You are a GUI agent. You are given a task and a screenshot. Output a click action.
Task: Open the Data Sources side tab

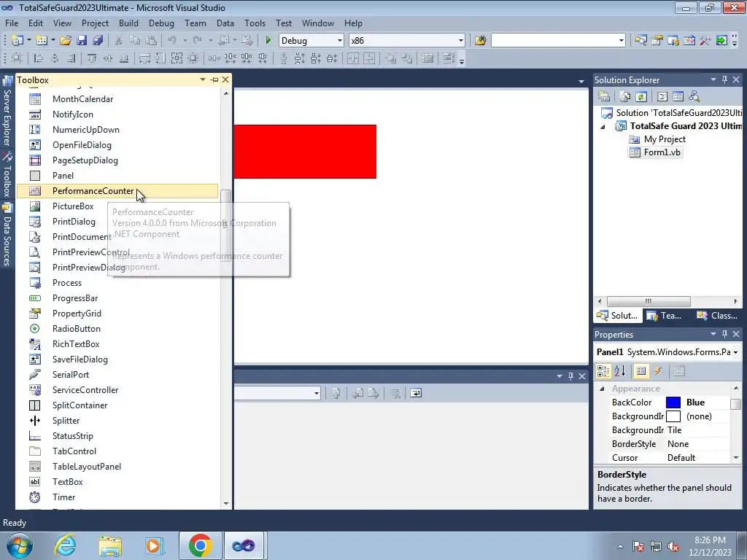click(7, 236)
